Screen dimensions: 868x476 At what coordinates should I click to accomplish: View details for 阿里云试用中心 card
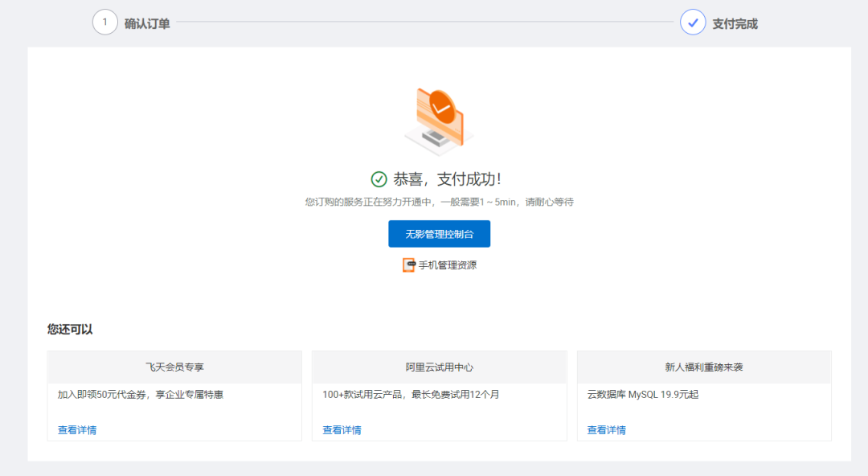[x=342, y=430]
